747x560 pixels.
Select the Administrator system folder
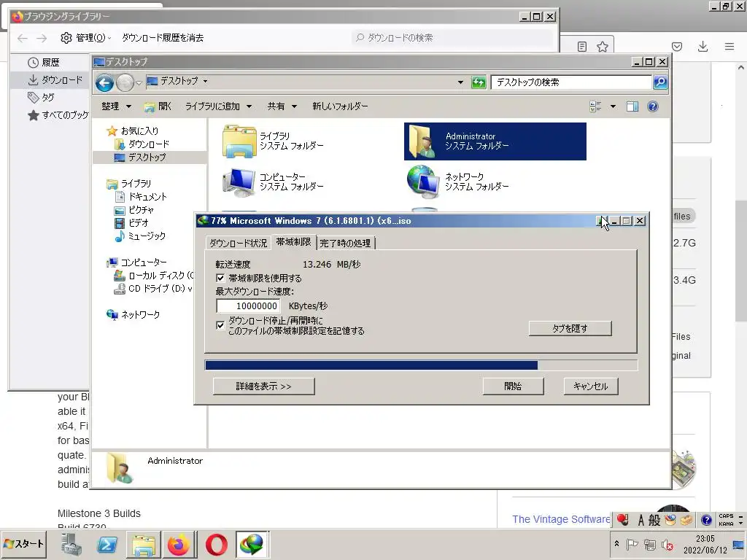click(495, 141)
